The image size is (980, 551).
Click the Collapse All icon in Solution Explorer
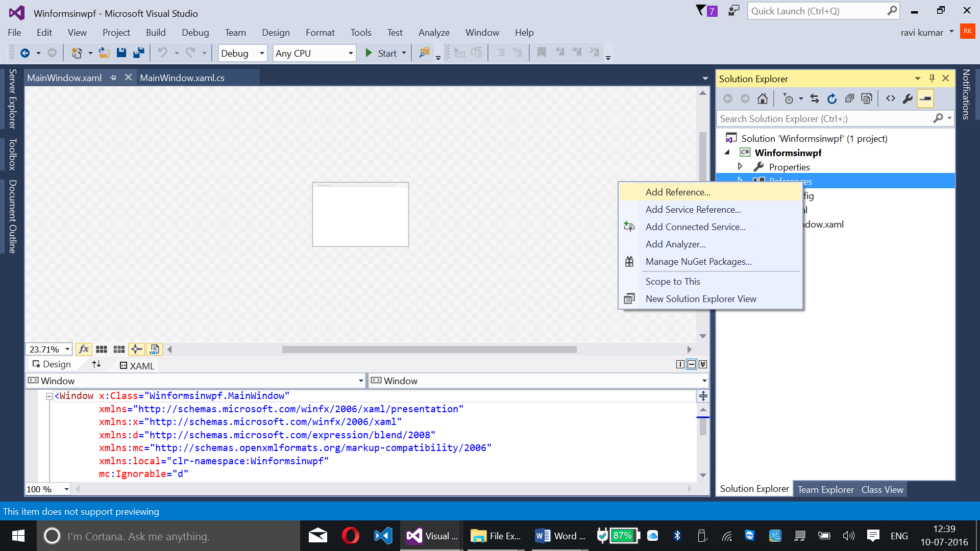849,98
